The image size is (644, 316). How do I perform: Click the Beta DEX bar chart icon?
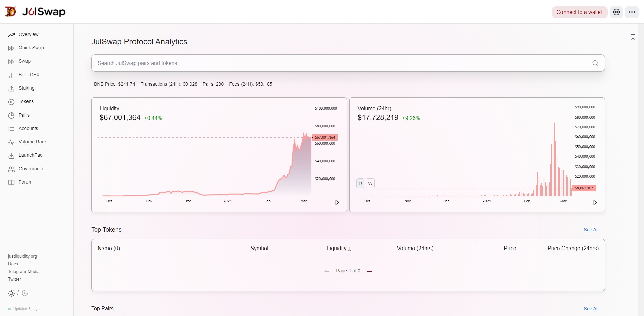[x=11, y=75]
